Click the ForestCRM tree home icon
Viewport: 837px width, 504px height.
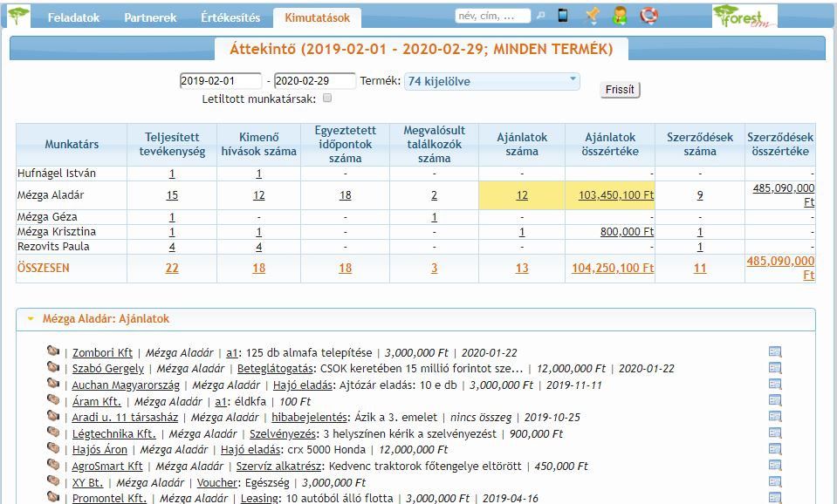pos(17,16)
